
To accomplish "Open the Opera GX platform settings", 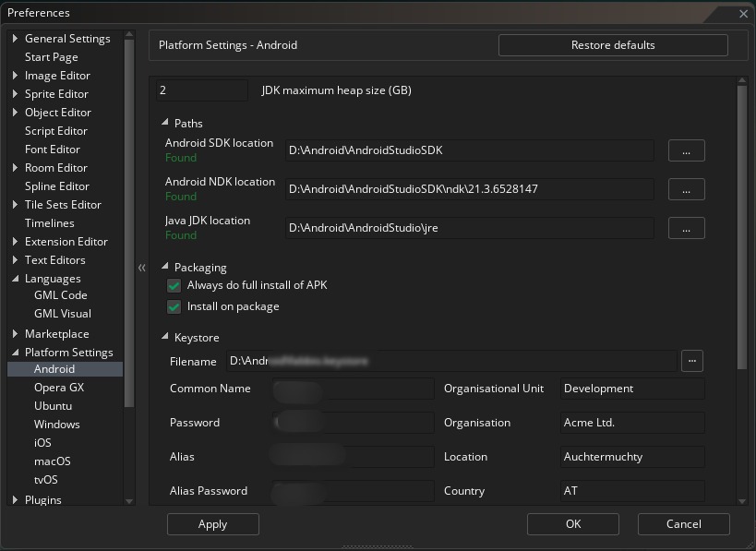I will (x=58, y=388).
